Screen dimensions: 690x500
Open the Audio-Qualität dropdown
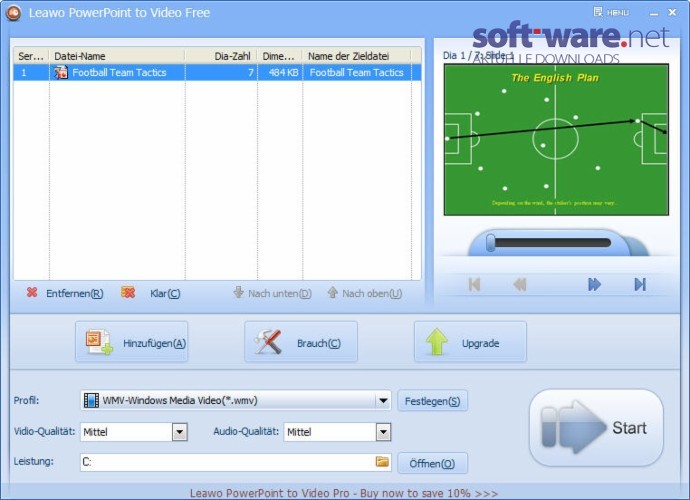(383, 432)
